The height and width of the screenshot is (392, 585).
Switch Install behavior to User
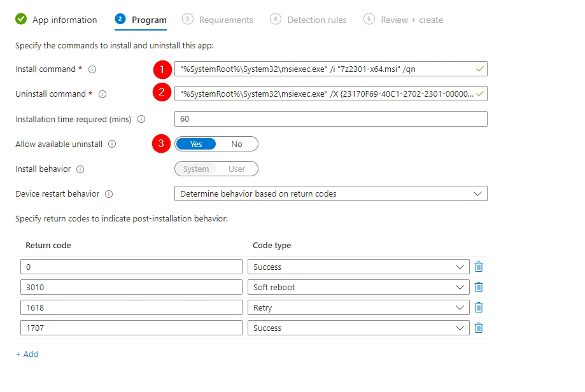[237, 169]
